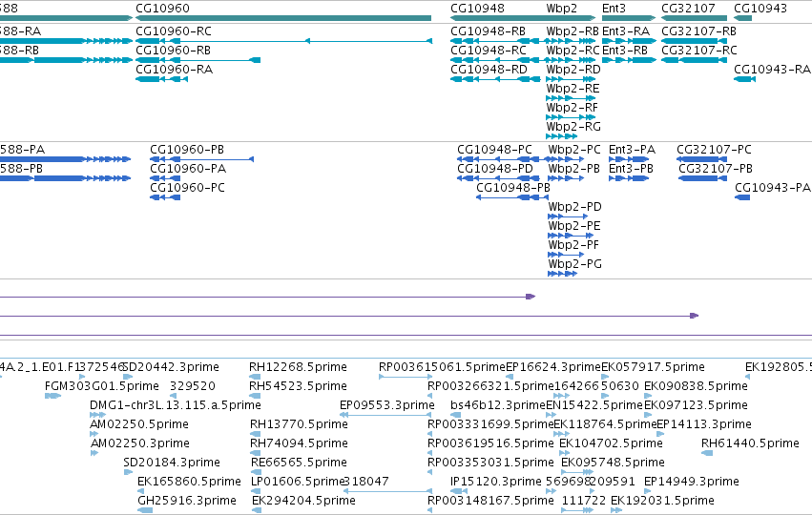812x515 pixels.
Task: Click transcript Ent3-RB label
Action: click(625, 51)
